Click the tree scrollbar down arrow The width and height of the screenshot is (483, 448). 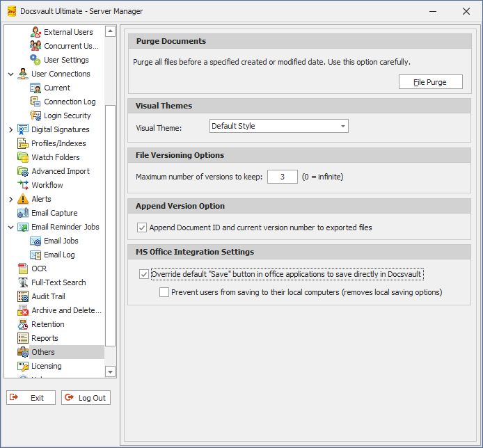click(x=110, y=371)
